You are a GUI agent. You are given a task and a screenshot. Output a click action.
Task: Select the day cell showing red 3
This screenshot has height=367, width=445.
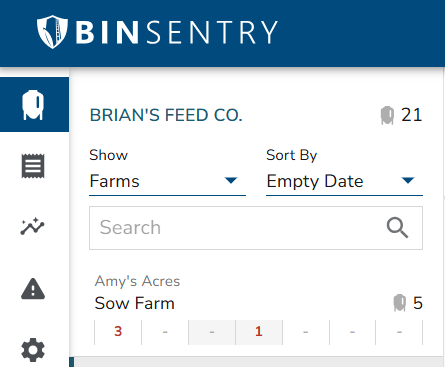tap(118, 332)
